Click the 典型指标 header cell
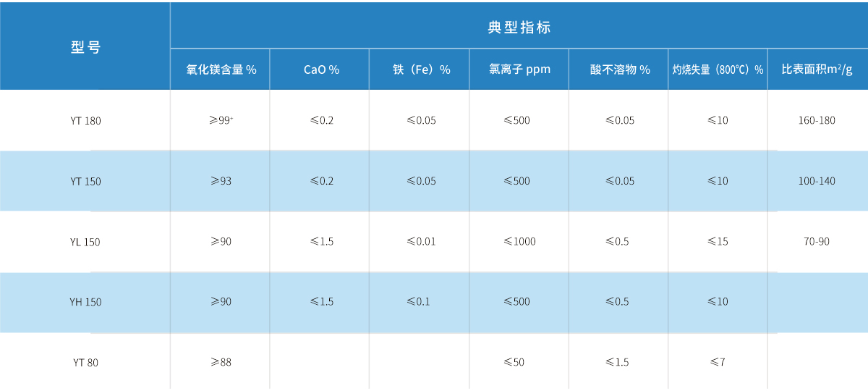This screenshot has height=391, width=868. 519,28
